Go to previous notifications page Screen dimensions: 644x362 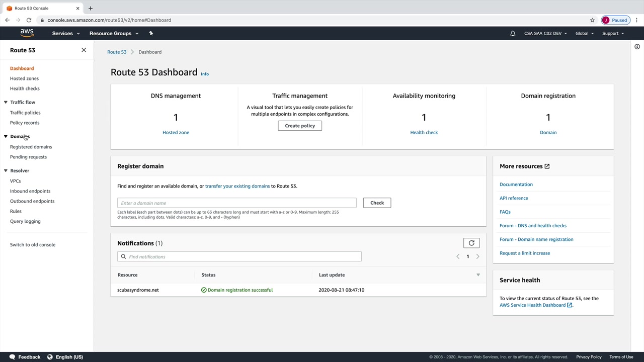pyautogui.click(x=458, y=256)
